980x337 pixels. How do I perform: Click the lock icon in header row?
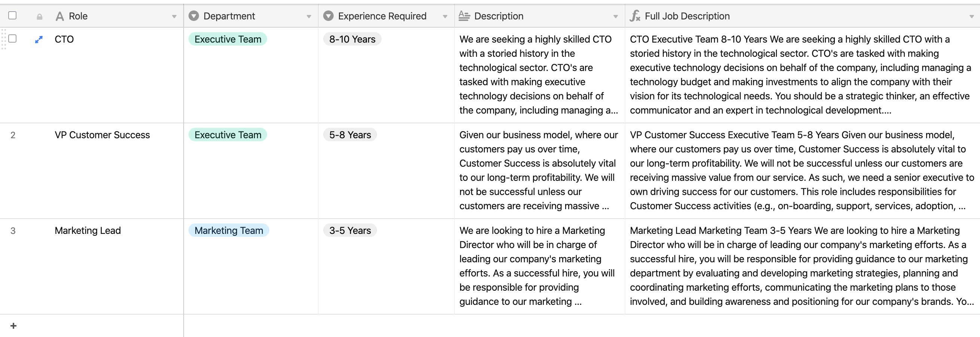(x=39, y=16)
